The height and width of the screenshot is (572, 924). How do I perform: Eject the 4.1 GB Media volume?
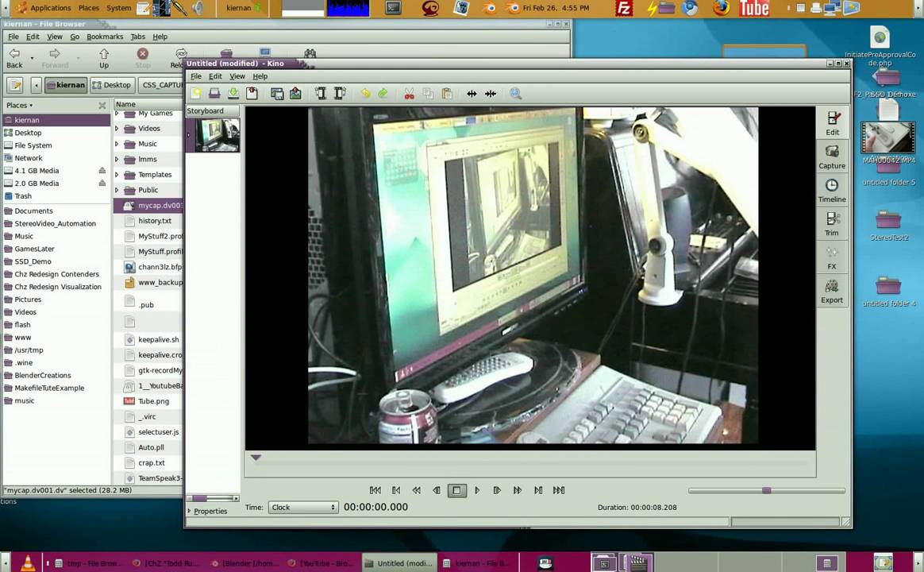coord(102,171)
